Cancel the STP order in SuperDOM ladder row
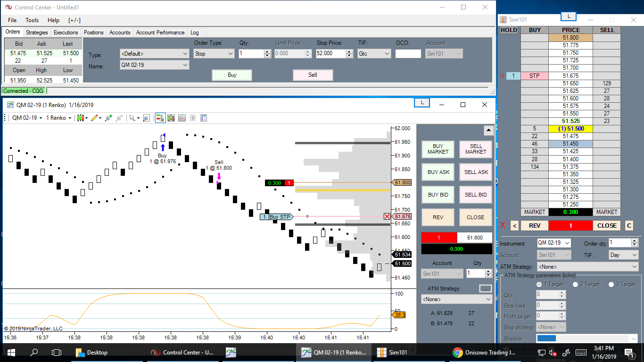Viewport: 644px width, 362px height. click(503, 76)
